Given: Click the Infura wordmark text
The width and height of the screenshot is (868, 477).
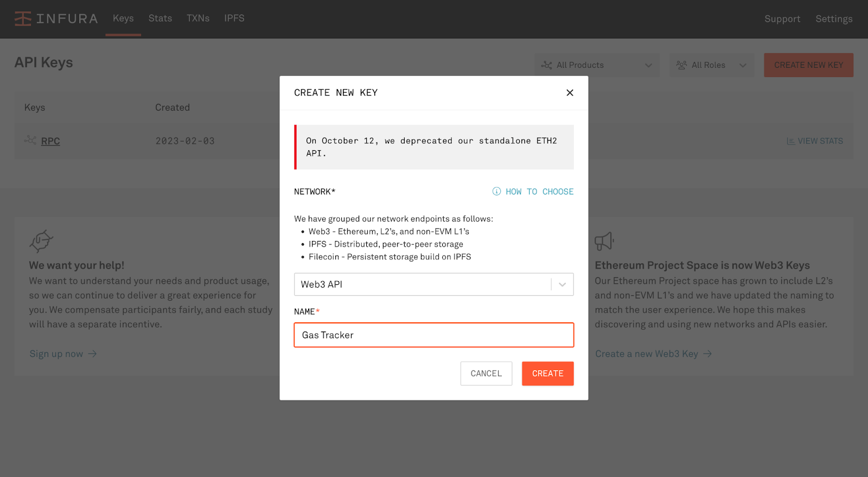Looking at the screenshot, I should pyautogui.click(x=67, y=19).
